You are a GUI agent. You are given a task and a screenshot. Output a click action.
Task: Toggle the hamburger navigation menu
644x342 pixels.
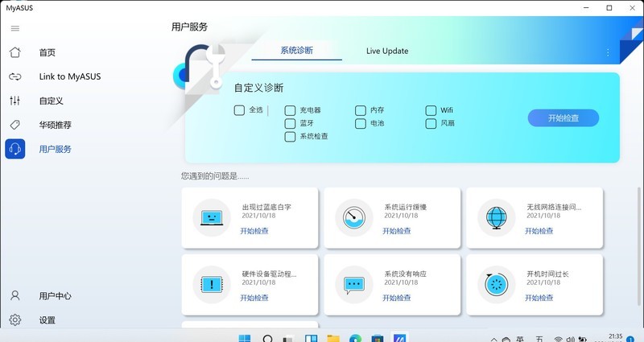tap(15, 28)
